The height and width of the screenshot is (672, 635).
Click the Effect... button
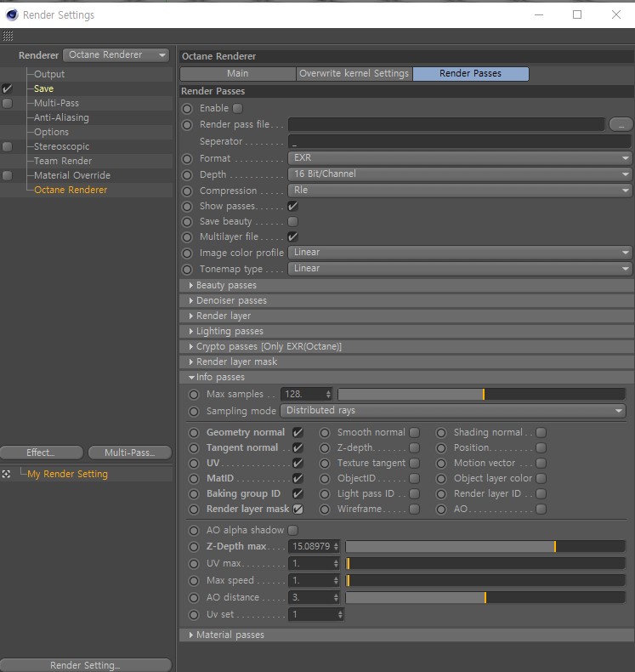42,453
